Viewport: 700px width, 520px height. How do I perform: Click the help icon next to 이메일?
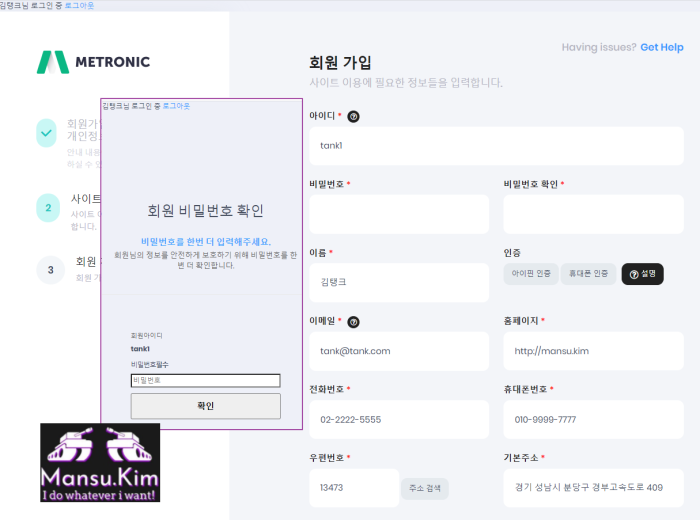(353, 322)
